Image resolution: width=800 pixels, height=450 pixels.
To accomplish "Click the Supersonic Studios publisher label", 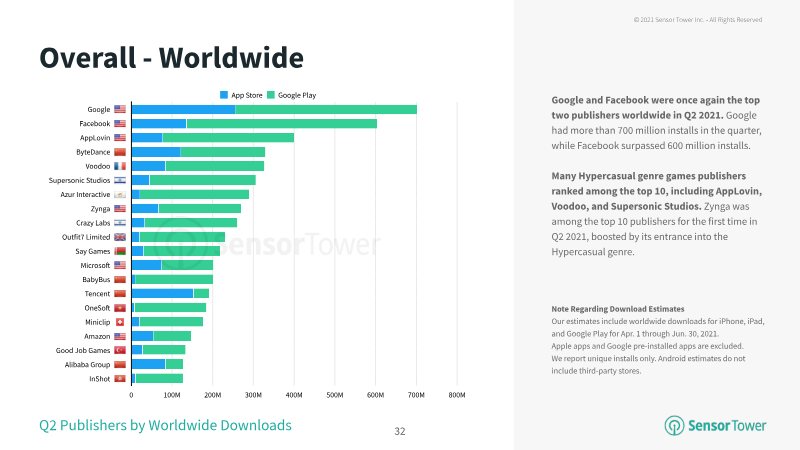I will tap(79, 180).
